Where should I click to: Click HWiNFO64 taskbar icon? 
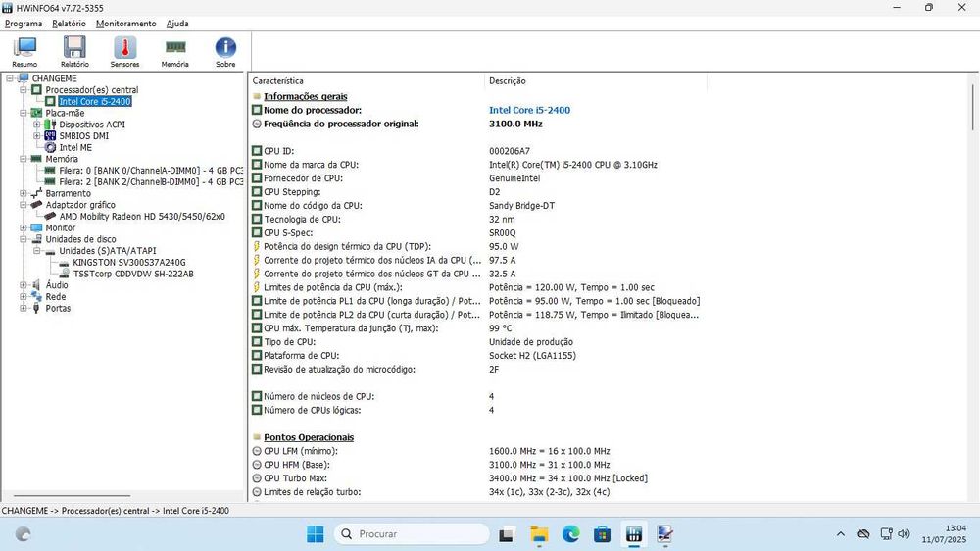(634, 534)
